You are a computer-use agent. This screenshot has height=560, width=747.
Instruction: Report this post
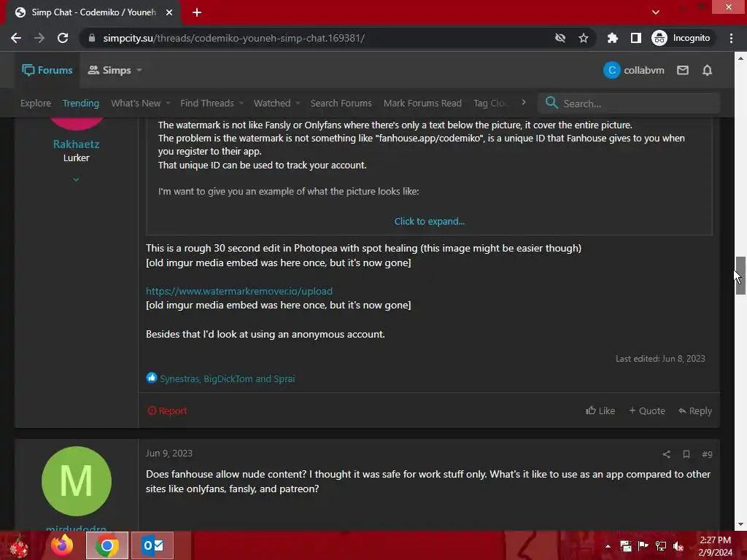tap(167, 411)
